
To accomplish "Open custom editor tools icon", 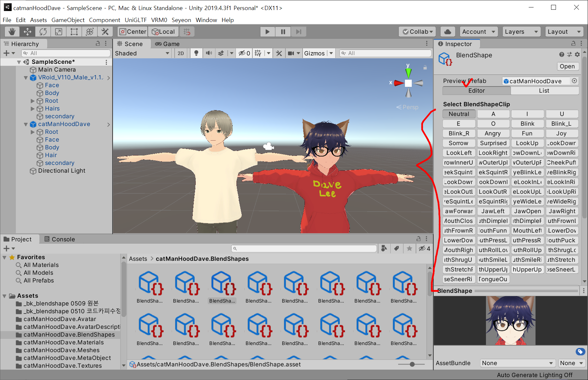I will point(105,32).
